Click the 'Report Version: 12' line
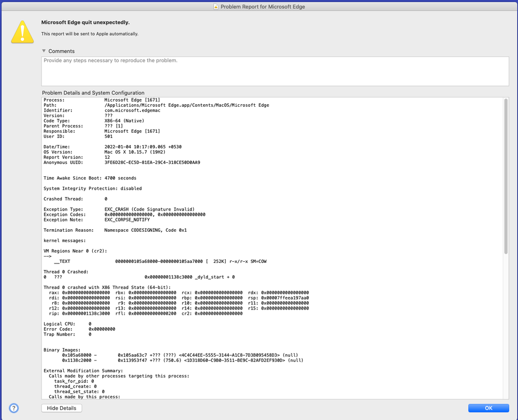Viewport: 518px width, 420px height. click(x=77, y=157)
